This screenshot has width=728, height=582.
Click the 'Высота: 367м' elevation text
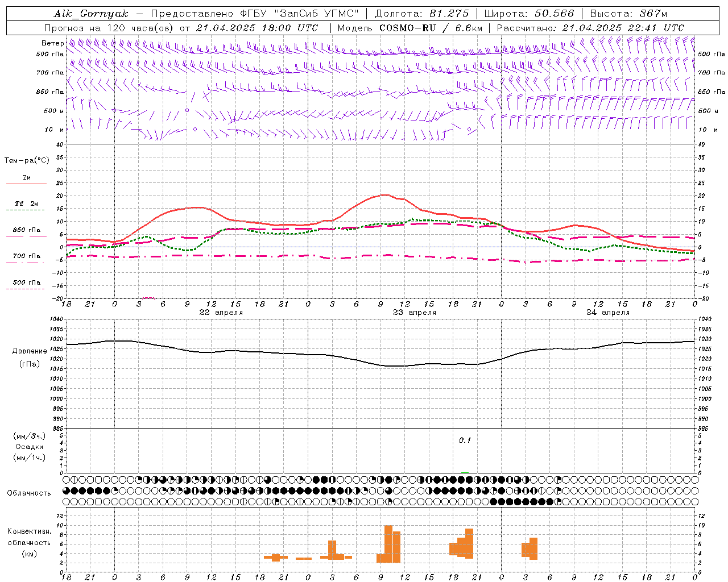[x=628, y=14]
